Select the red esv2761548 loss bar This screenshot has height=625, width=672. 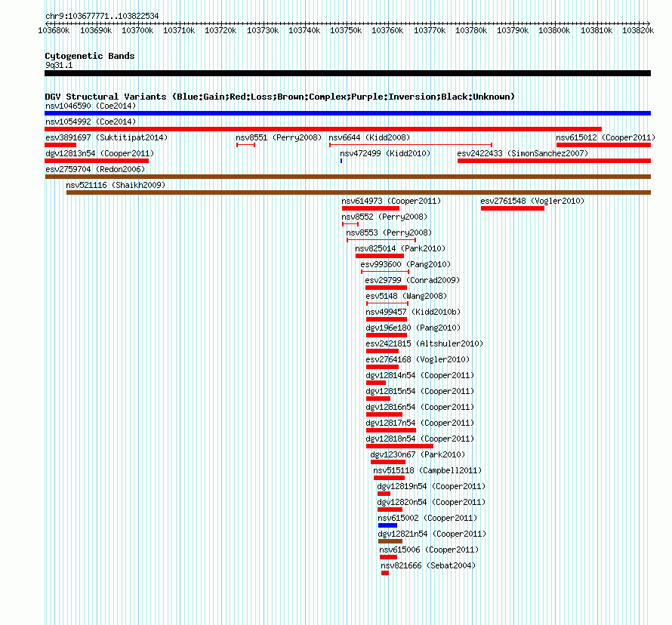click(x=513, y=208)
